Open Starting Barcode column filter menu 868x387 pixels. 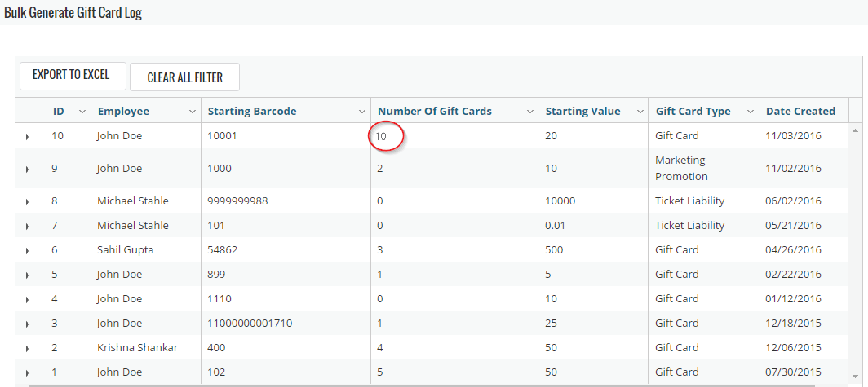coord(362,111)
